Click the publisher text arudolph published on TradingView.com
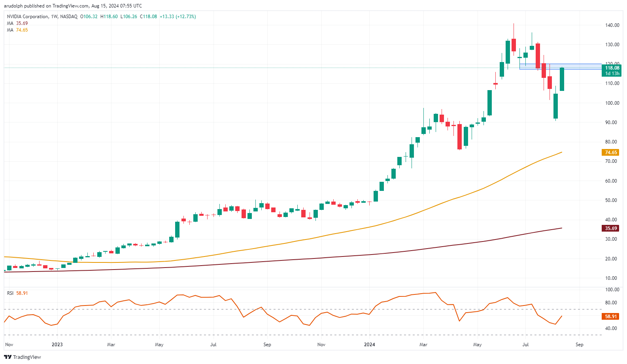 coord(46,6)
